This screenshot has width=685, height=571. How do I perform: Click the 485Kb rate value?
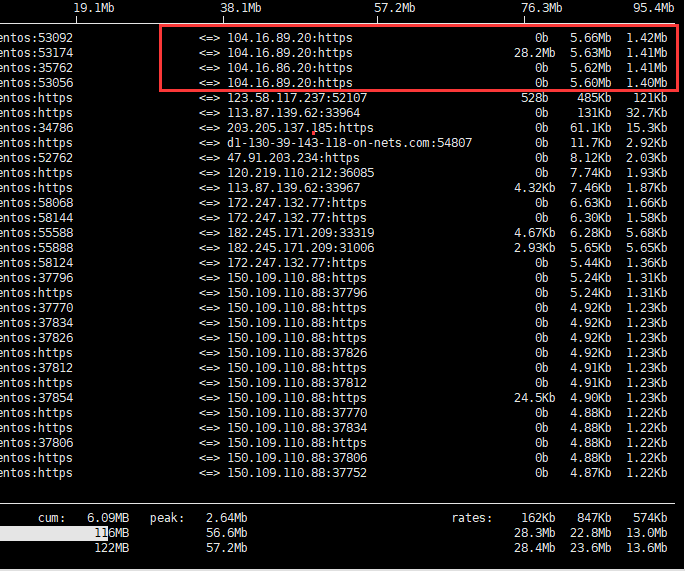click(594, 98)
